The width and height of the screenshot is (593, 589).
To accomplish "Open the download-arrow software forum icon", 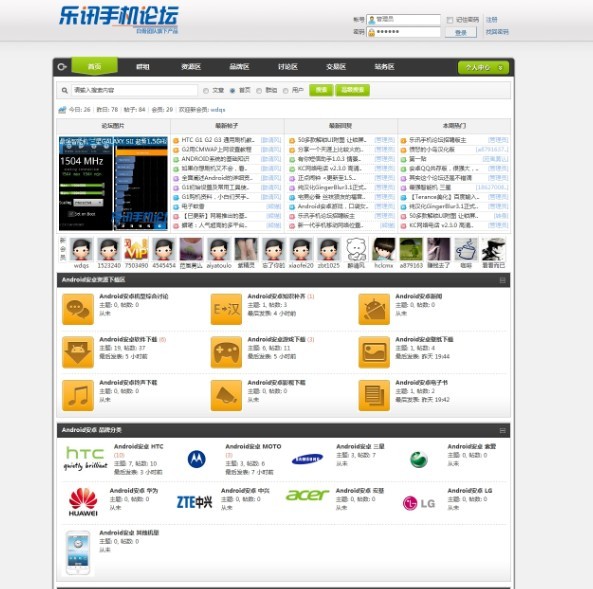I will click(x=78, y=352).
